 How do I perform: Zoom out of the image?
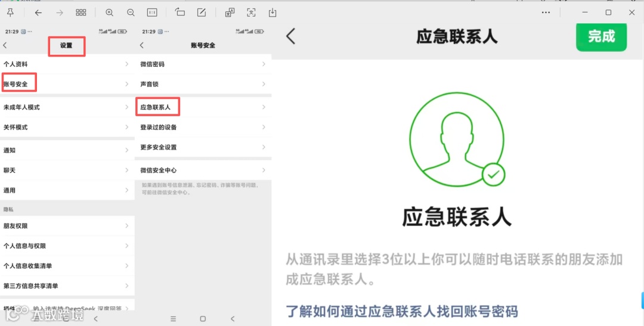(x=131, y=13)
